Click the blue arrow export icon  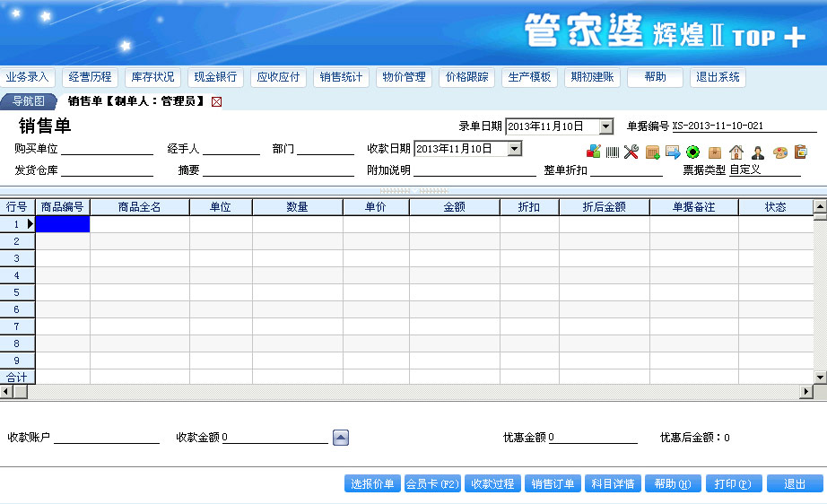pos(673,152)
